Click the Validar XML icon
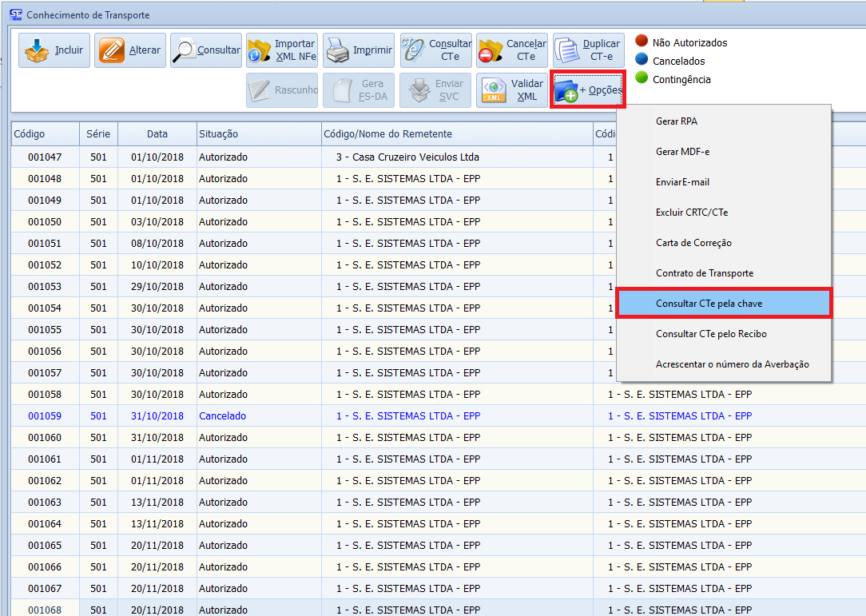866x616 pixels. pyautogui.click(x=492, y=90)
